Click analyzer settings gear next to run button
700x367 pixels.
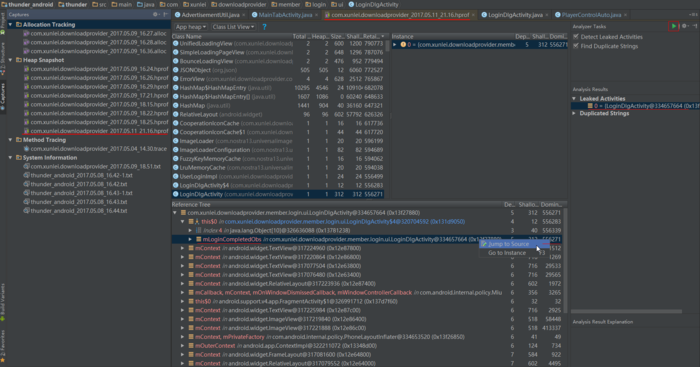pos(684,26)
